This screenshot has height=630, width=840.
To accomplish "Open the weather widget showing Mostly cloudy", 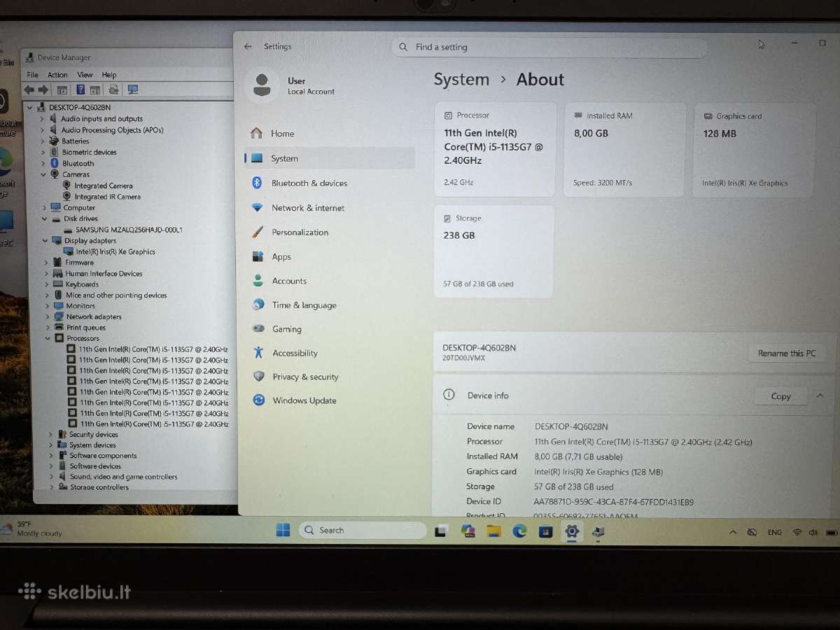I will (32, 528).
